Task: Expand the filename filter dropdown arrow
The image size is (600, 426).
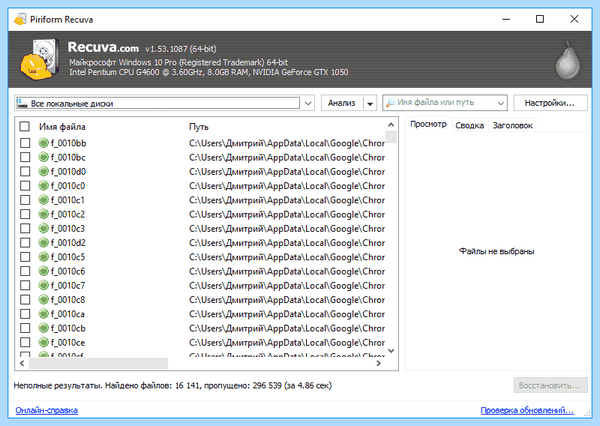Action: [500, 103]
